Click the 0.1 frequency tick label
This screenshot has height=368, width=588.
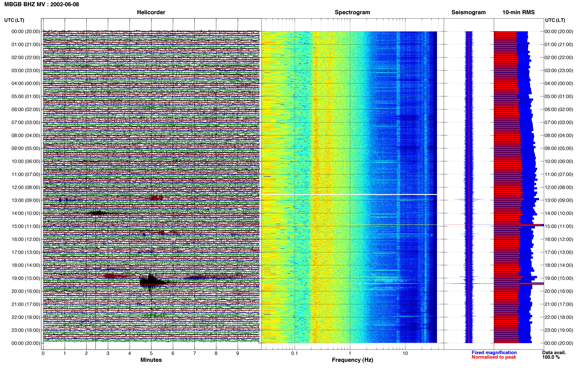point(295,353)
